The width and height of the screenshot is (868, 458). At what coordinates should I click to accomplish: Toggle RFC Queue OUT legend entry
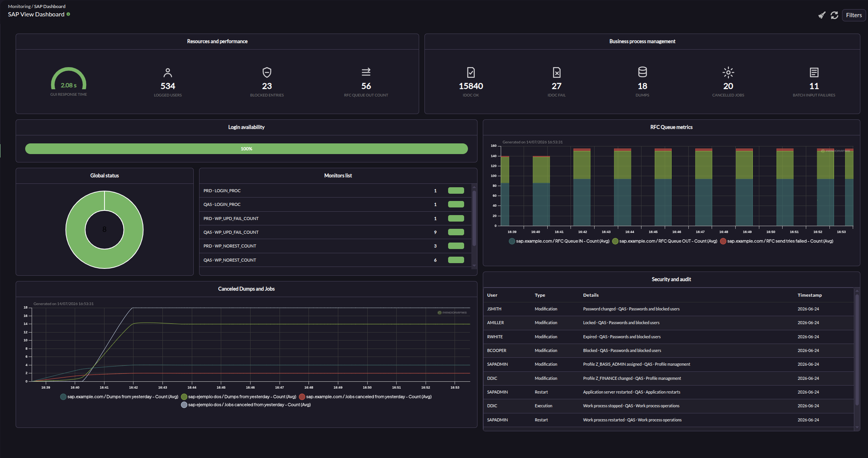click(665, 241)
